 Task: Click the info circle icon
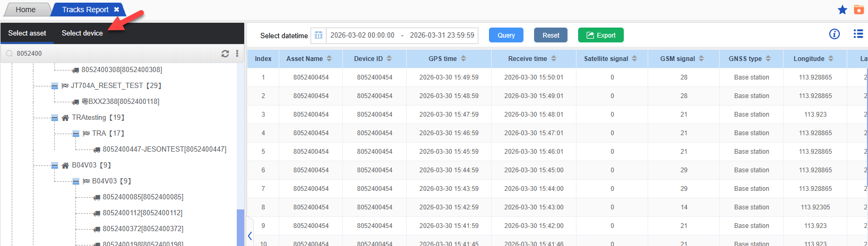pos(835,34)
